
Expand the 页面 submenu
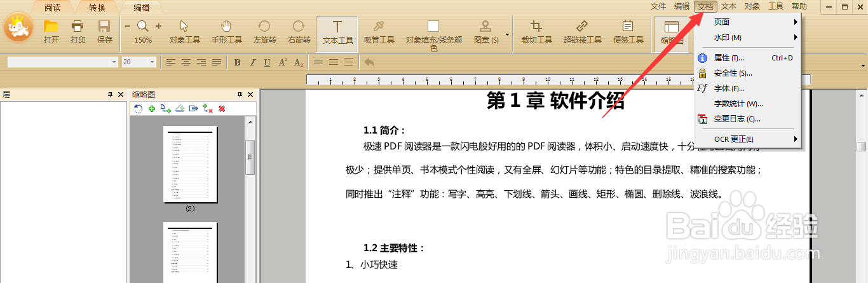748,22
